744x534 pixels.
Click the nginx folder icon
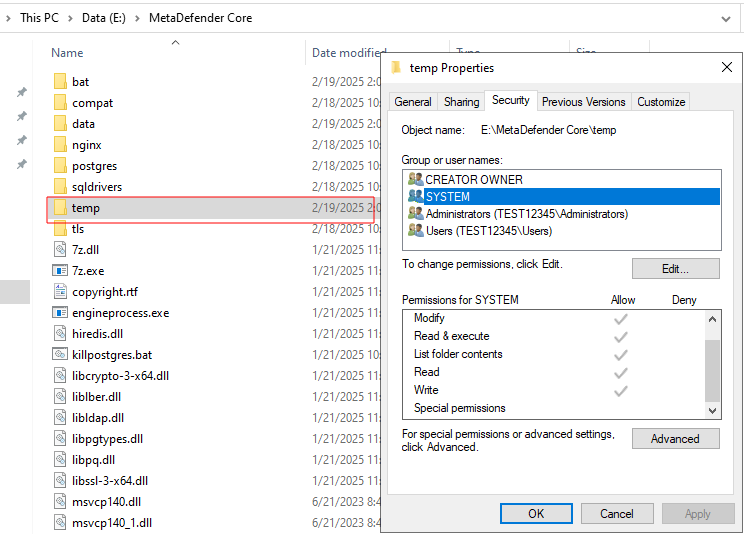pos(60,144)
